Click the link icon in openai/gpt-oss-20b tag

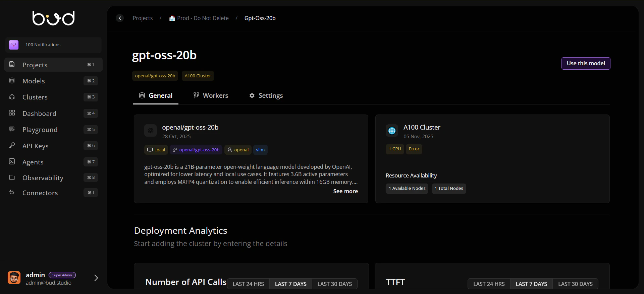175,150
